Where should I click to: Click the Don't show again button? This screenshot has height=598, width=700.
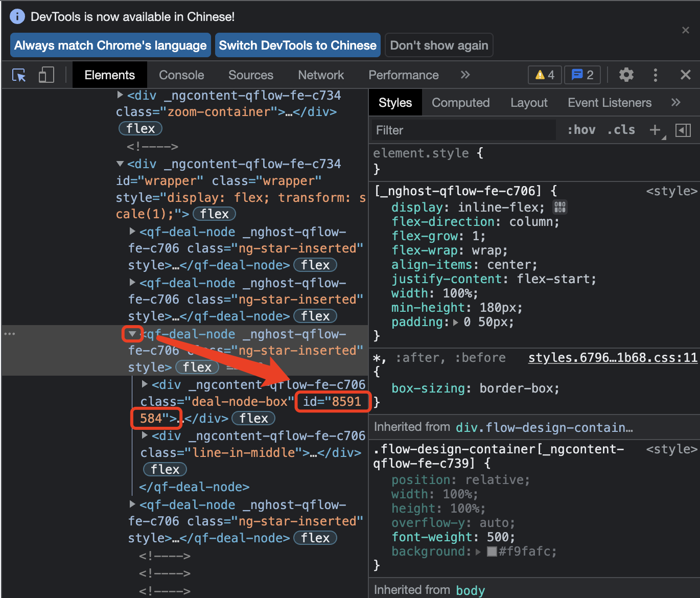click(439, 45)
